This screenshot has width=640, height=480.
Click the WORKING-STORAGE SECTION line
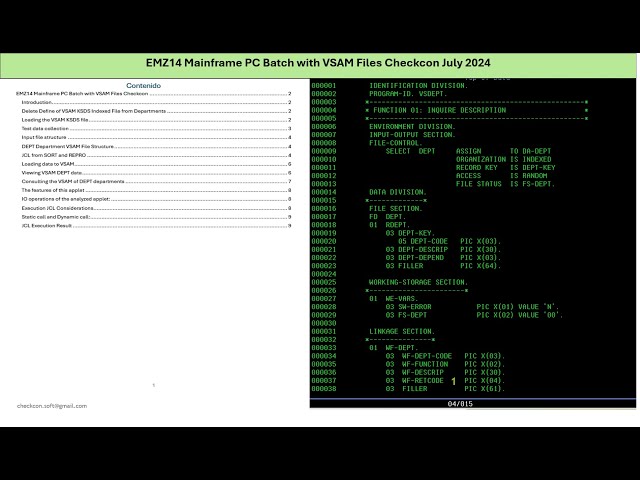[418, 282]
